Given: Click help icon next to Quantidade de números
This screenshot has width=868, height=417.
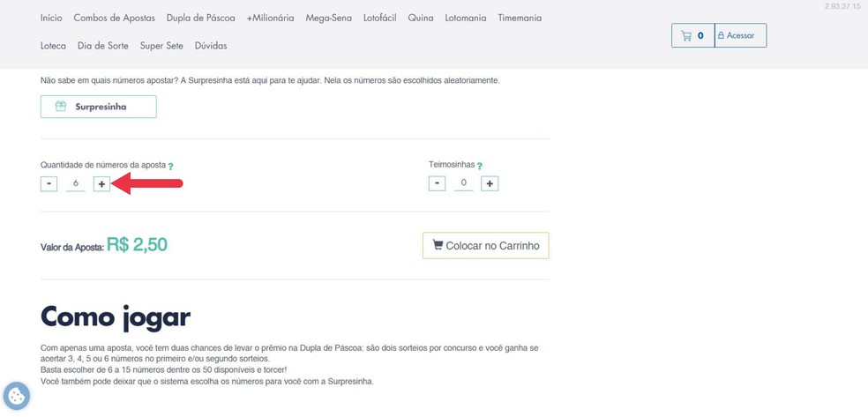Looking at the screenshot, I should (170, 166).
